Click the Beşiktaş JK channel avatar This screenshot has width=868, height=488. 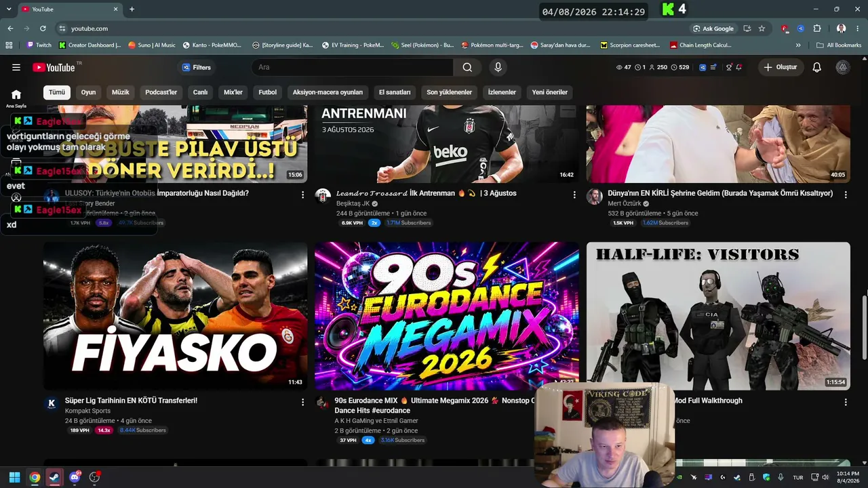pyautogui.click(x=323, y=197)
